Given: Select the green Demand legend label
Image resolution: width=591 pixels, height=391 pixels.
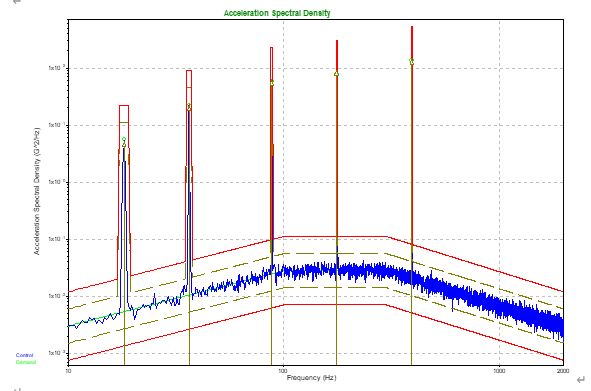Looking at the screenshot, I should pos(26,362).
